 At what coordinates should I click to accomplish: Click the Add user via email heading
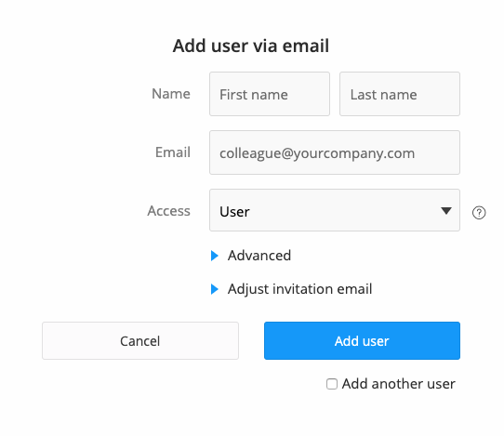point(251,46)
